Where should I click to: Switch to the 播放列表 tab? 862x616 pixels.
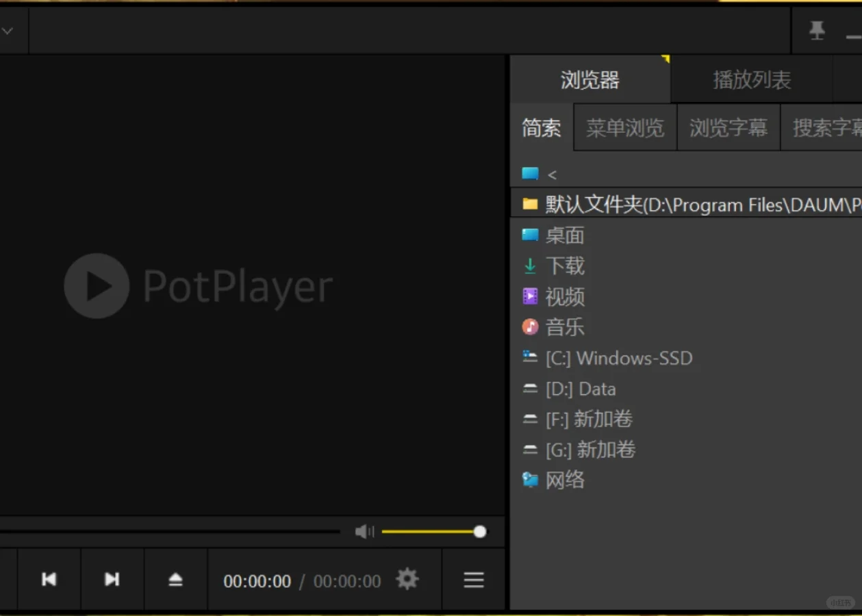coord(752,80)
